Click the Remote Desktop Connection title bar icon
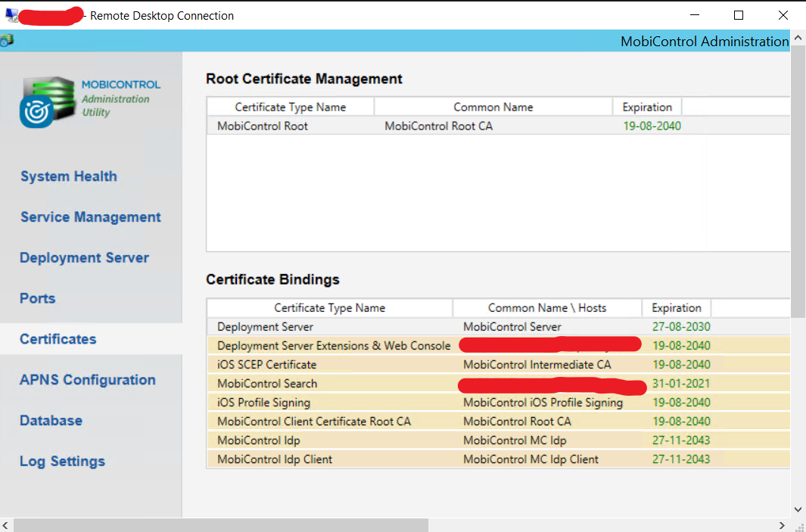The image size is (806, 532). (x=11, y=15)
